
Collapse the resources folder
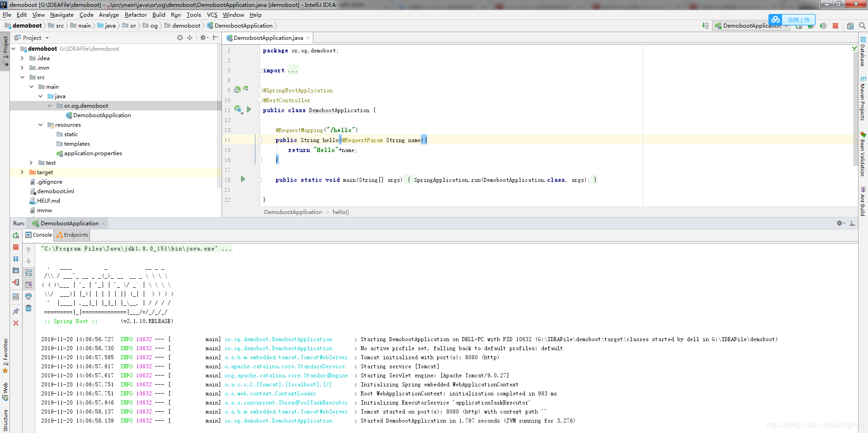(x=40, y=124)
